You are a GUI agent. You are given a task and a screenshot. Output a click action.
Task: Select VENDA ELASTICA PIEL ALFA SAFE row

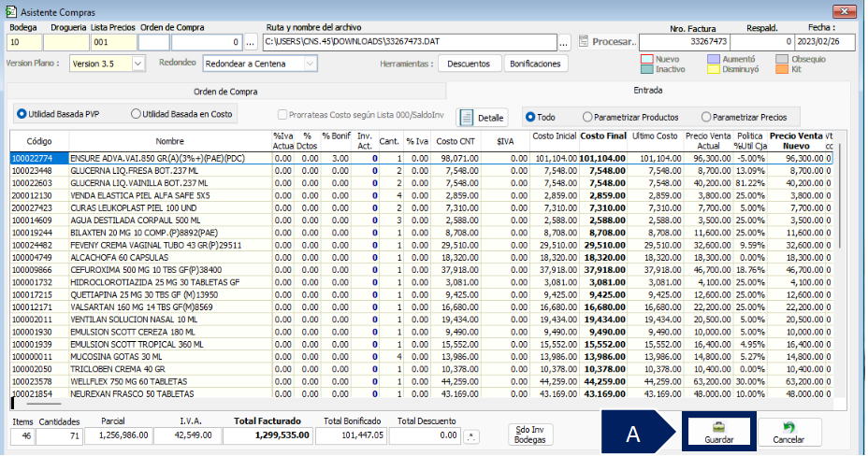pyautogui.click(x=421, y=195)
